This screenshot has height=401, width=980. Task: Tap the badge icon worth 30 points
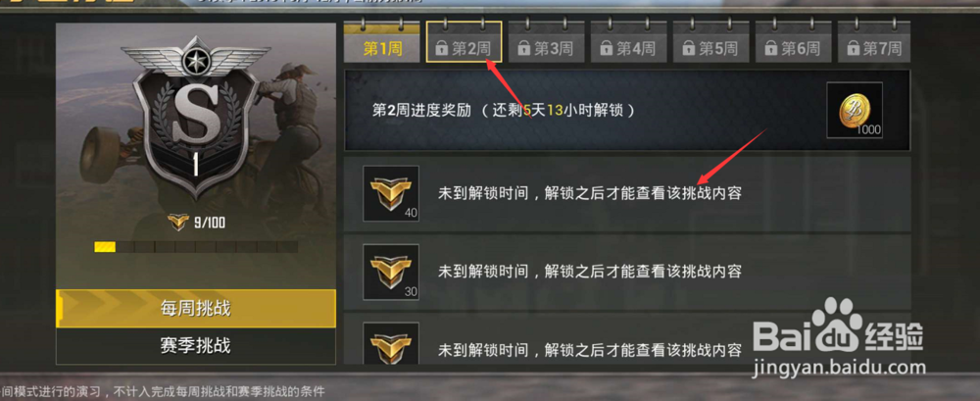pos(391,272)
